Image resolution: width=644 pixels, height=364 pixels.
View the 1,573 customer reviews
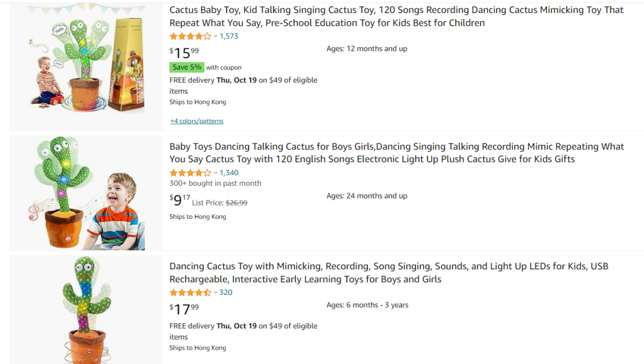[x=229, y=36]
